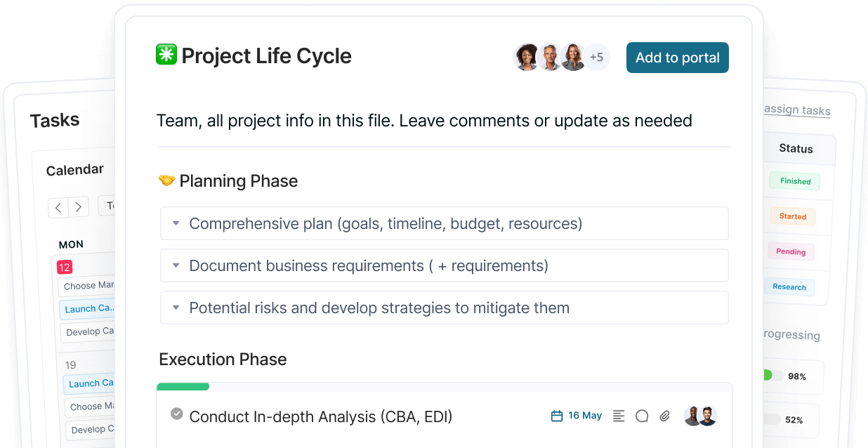868x448 pixels.
Task: Click the green execution progress bar
Action: tap(183, 386)
